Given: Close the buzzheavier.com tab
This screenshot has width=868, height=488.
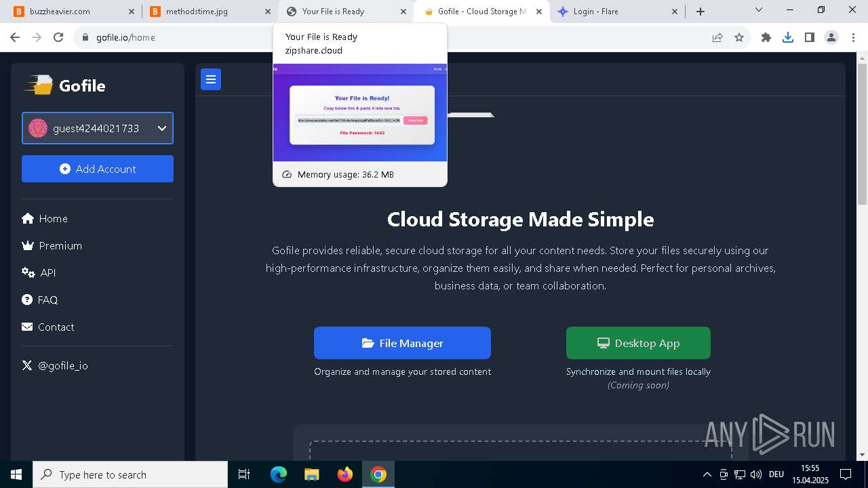Looking at the screenshot, I should 132,12.
